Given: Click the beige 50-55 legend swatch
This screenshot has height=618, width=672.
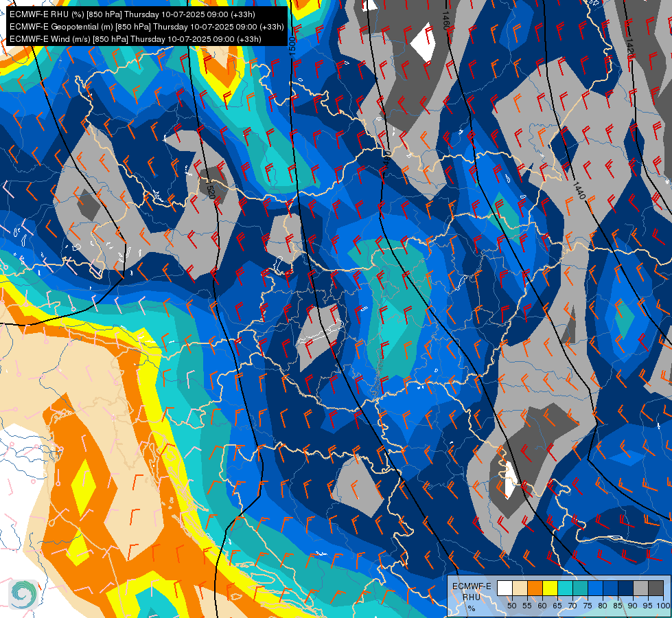Looking at the screenshot, I should pyautogui.click(x=520, y=588).
